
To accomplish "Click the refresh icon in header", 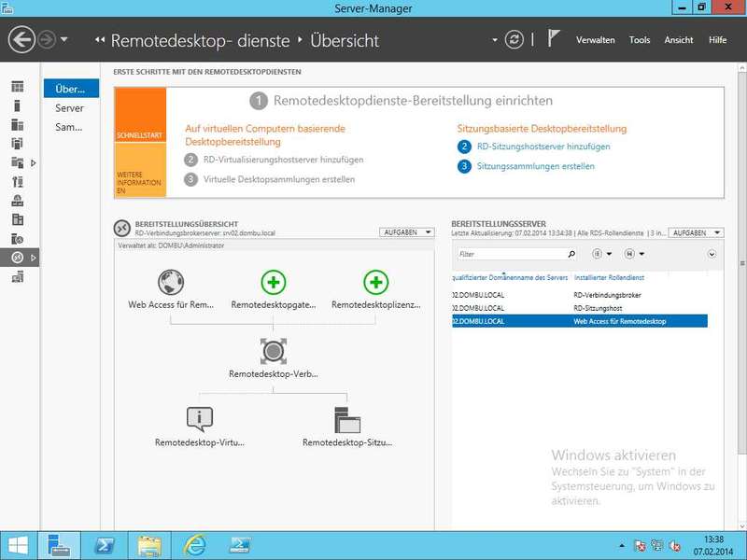I will [x=514, y=40].
